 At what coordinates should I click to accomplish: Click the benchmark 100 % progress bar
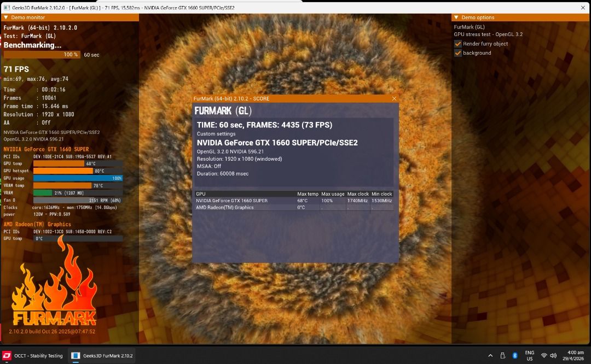(42, 55)
